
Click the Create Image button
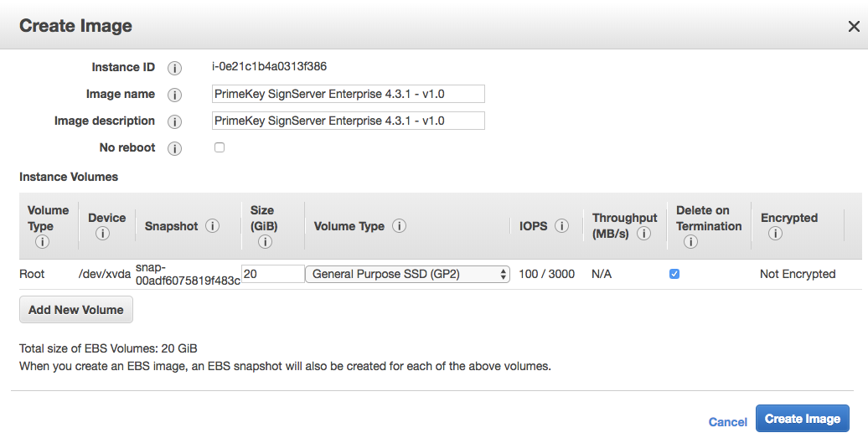(x=802, y=419)
